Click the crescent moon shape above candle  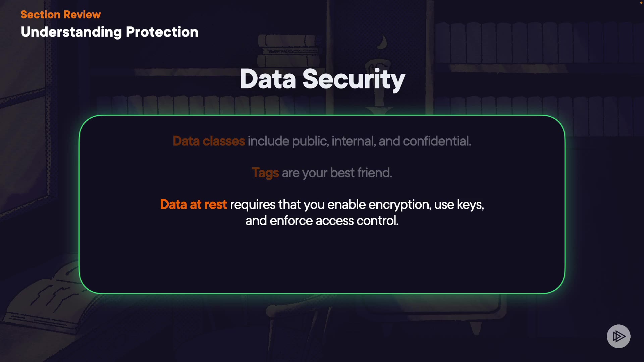click(x=383, y=42)
